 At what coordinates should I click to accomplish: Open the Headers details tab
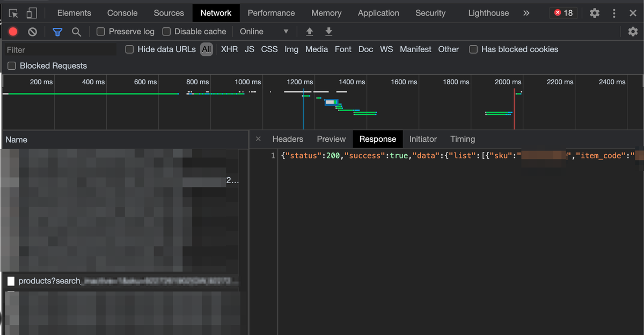[x=288, y=139]
